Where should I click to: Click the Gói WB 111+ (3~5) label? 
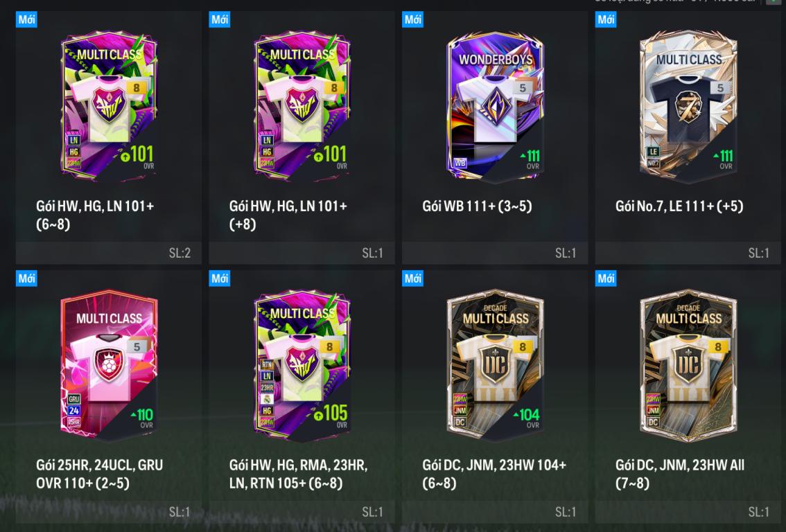[x=477, y=206]
